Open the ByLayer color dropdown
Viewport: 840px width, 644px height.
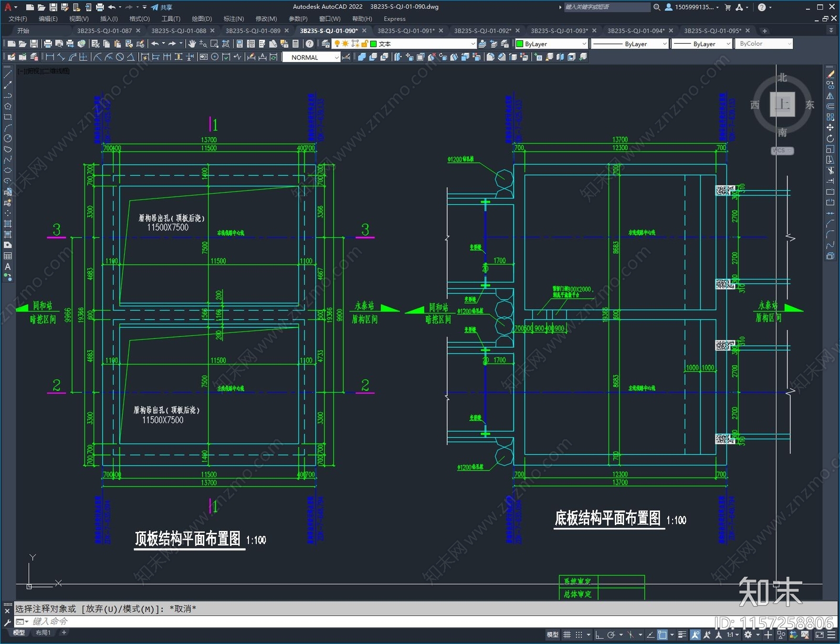(x=551, y=44)
